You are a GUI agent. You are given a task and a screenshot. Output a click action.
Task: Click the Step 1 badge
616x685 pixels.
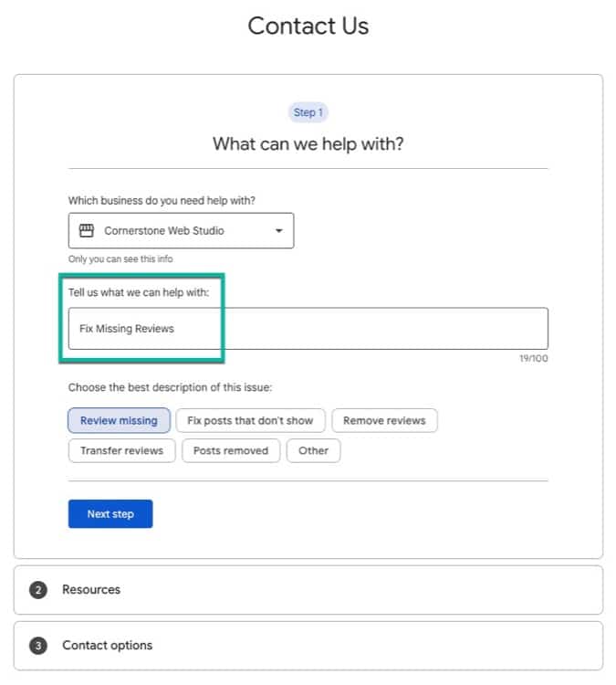(x=308, y=112)
